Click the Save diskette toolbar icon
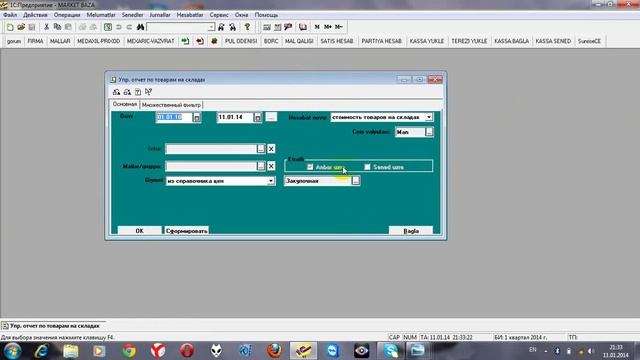This screenshot has height=360, width=640. pos(31,27)
